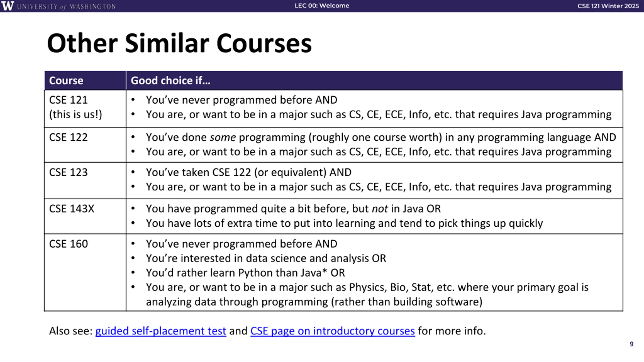Image resolution: width=644 pixels, height=362 pixels.
Task: Click the slide number 9
Action: click(631, 344)
